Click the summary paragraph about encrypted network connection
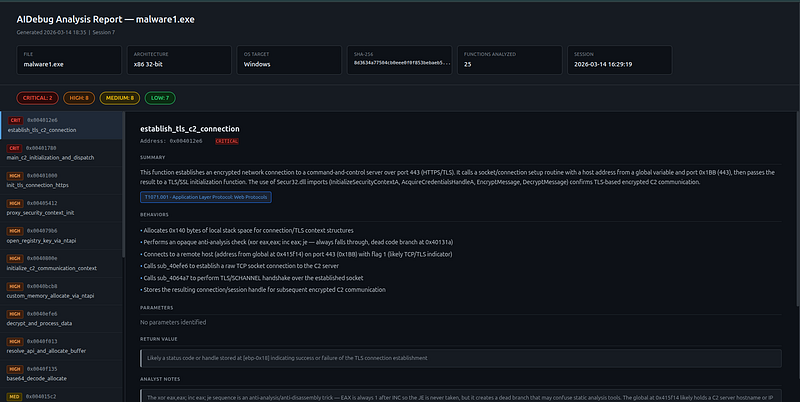800x402 pixels. coord(458,177)
